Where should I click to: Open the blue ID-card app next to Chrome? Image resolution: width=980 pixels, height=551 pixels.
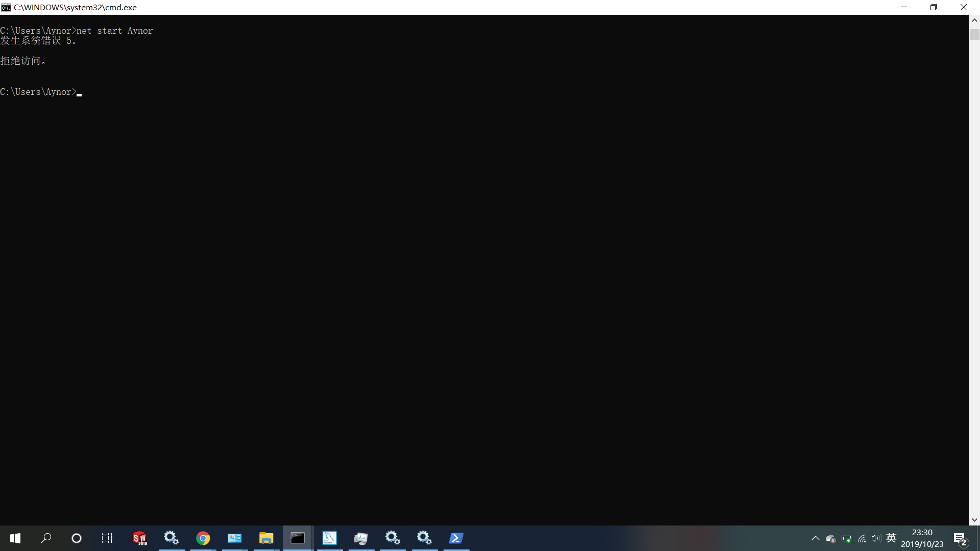coord(235,538)
